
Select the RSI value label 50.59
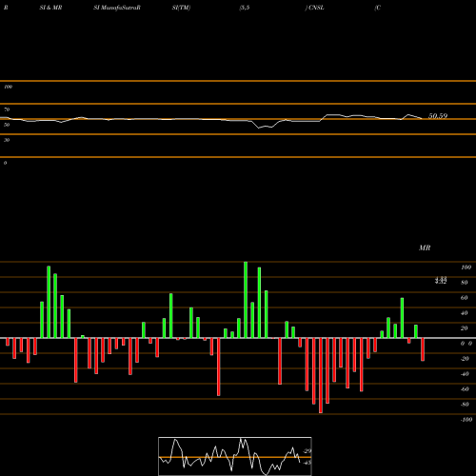click(x=438, y=116)
